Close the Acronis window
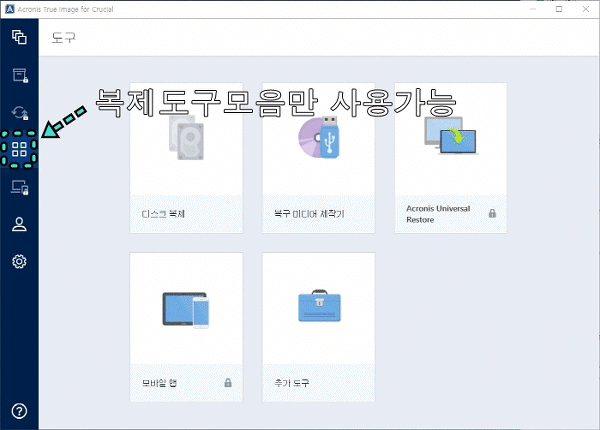 [586, 9]
